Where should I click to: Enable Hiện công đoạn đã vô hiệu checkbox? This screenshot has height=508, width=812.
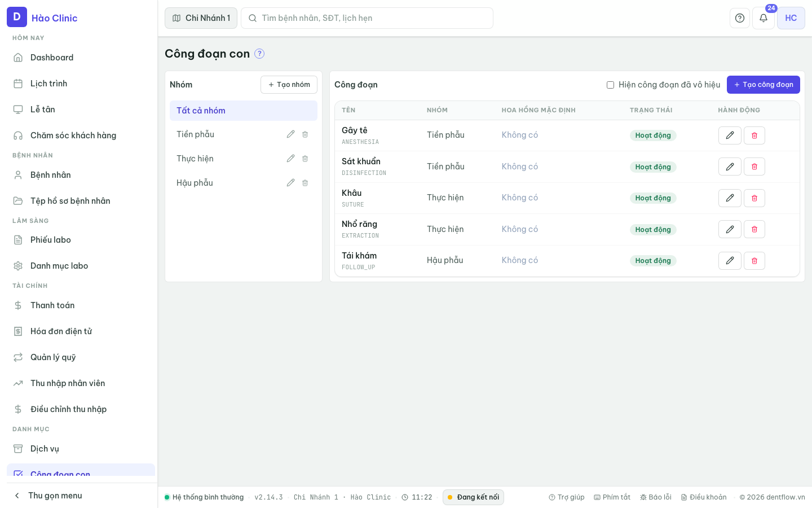[610, 85]
